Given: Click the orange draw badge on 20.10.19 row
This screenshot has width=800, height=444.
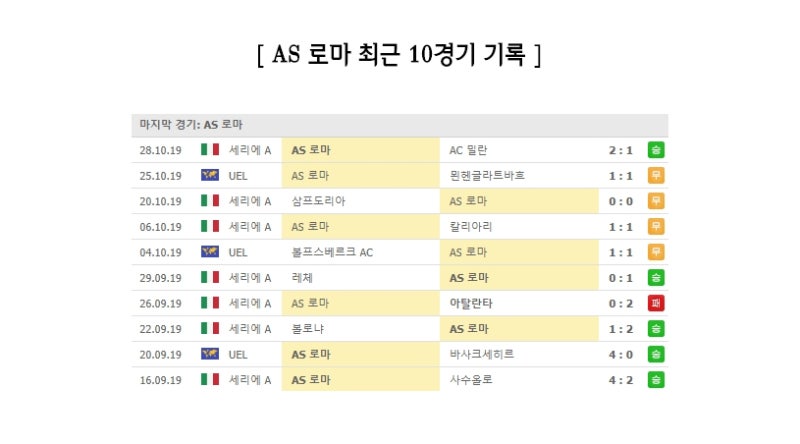Looking at the screenshot, I should pyautogui.click(x=656, y=201).
